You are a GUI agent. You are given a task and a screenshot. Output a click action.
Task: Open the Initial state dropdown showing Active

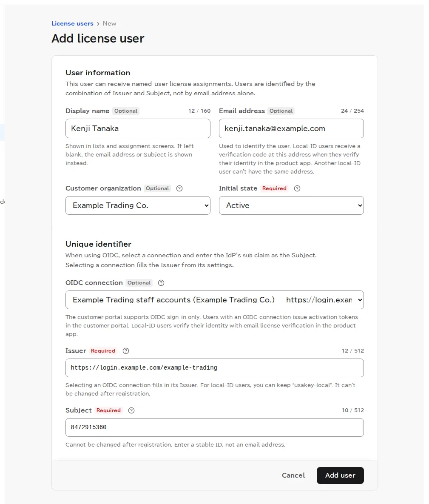point(291,205)
